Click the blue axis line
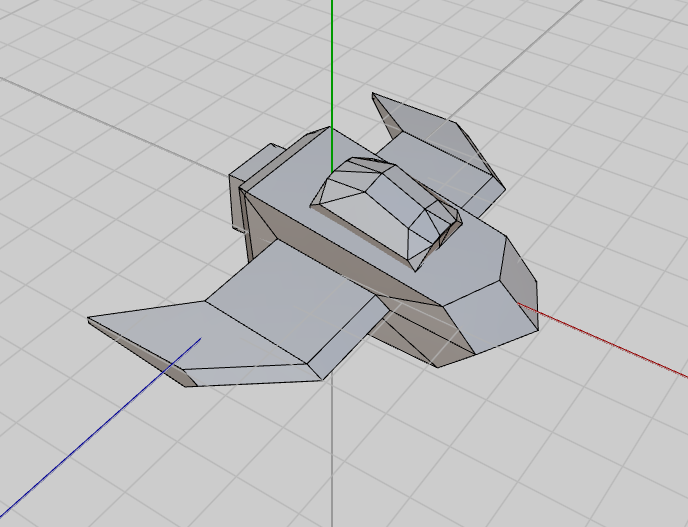This screenshot has width=688, height=527. (100, 427)
